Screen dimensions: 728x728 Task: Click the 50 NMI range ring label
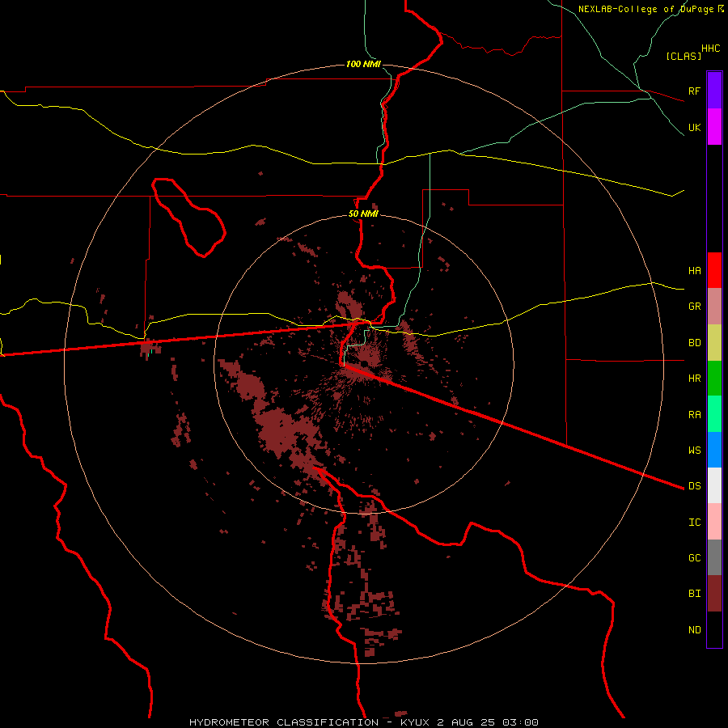363,214
